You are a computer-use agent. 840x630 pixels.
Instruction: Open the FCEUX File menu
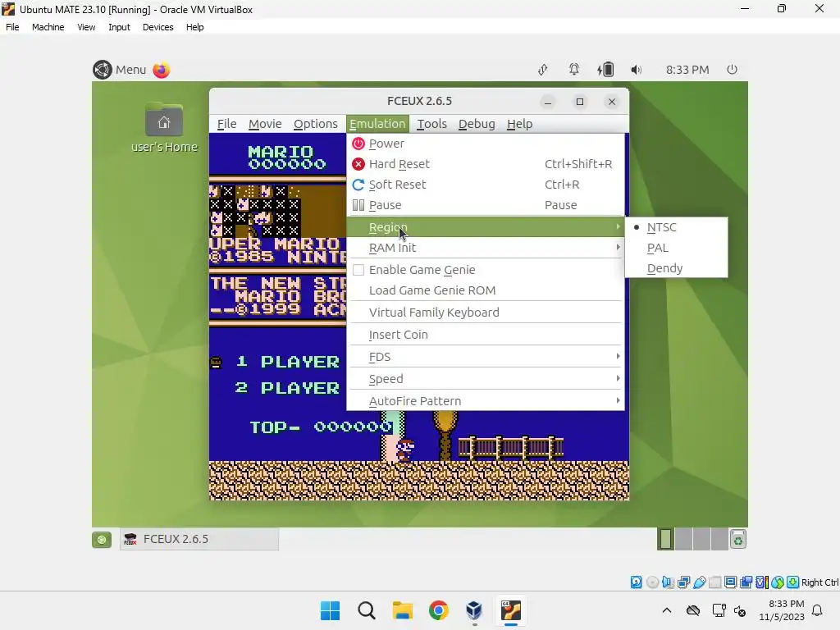226,124
